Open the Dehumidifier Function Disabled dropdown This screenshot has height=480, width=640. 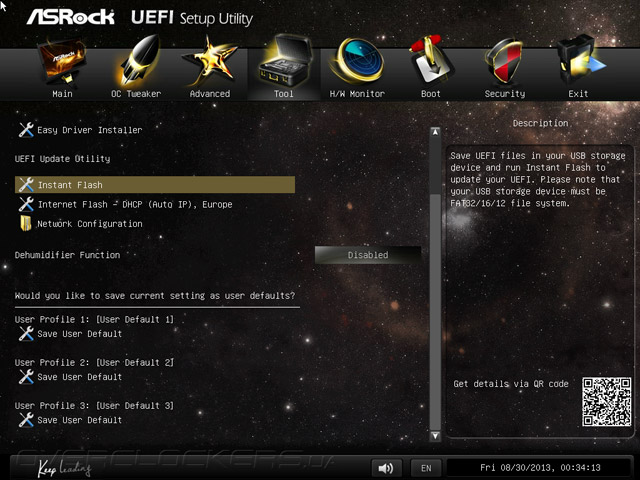[368, 255]
